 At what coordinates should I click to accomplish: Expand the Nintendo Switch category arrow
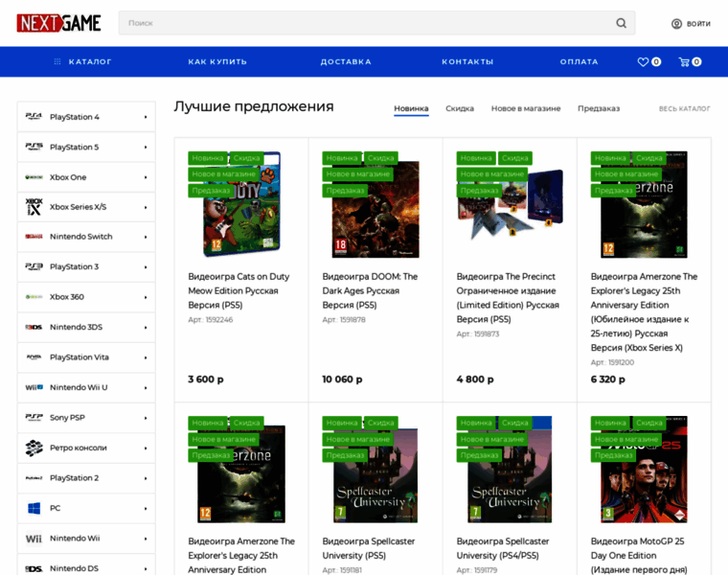(146, 237)
